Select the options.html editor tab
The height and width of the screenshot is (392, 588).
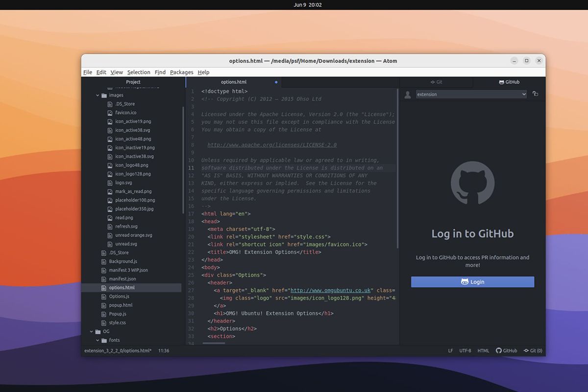[x=234, y=82]
